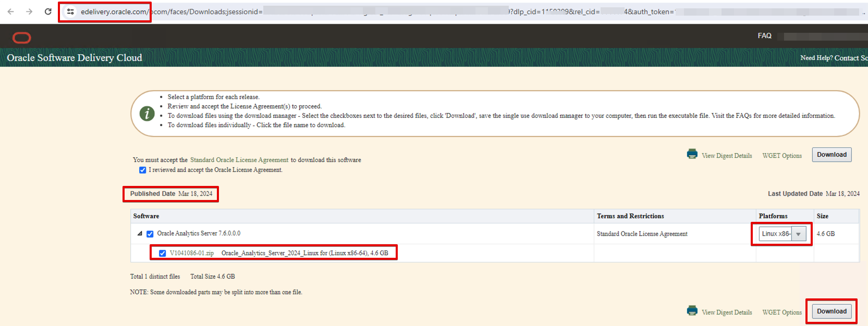Click the Total 1 distinct files text
Viewport: 868px width, 326px height.
155,277
